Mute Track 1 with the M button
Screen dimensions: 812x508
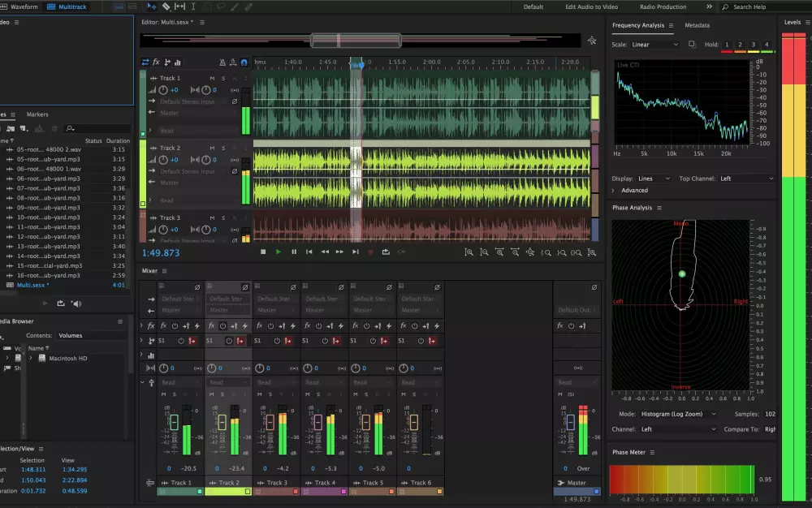click(x=212, y=78)
